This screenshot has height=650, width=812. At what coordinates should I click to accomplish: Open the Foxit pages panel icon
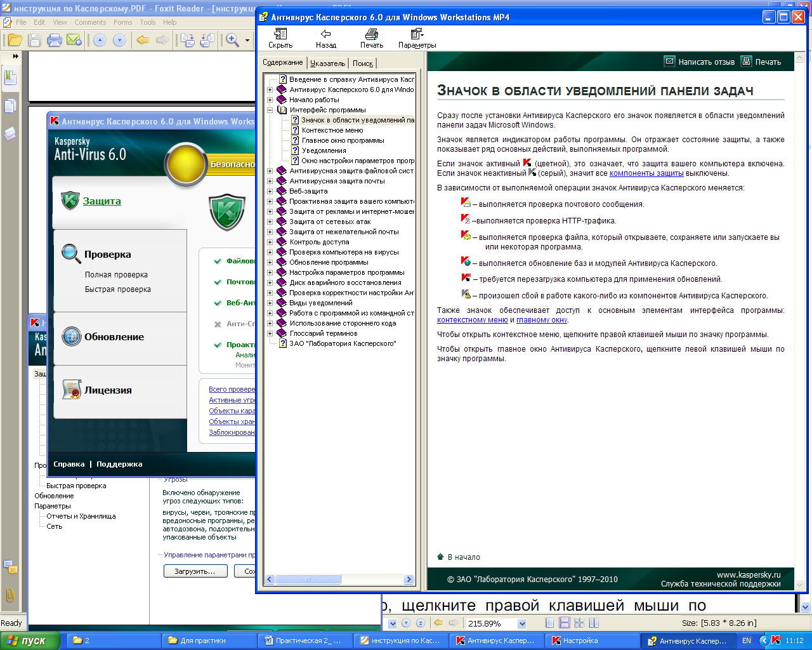[10, 106]
